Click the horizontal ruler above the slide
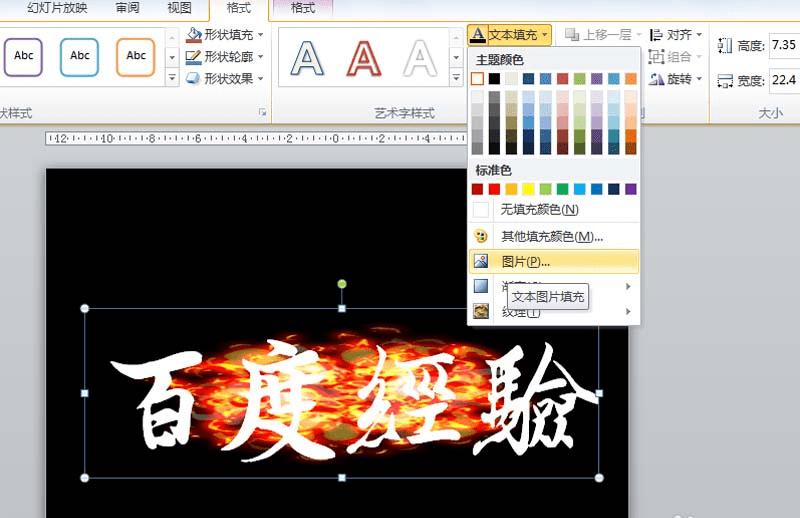The image size is (800, 518). tap(256, 138)
